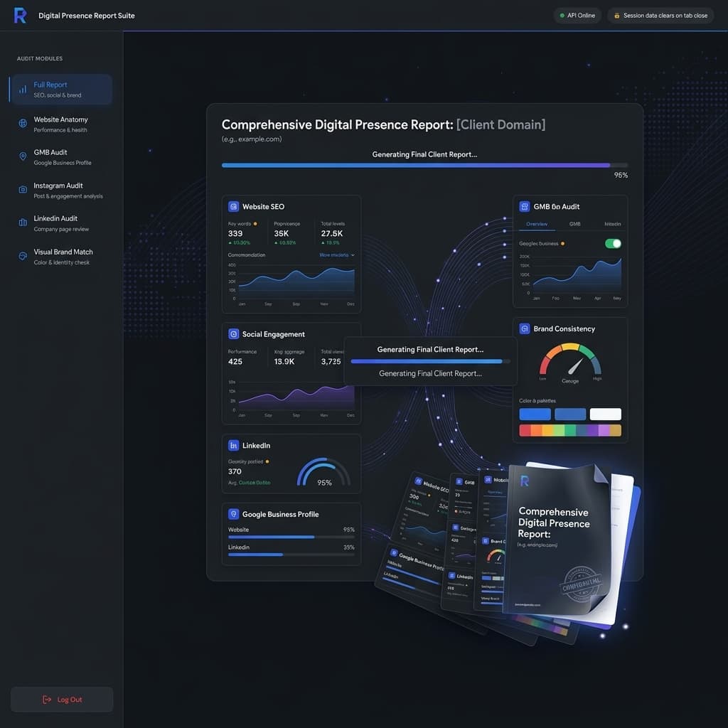Image resolution: width=728 pixels, height=728 pixels.
Task: Select Website Anatomy in the sidebar
Action: click(x=61, y=124)
